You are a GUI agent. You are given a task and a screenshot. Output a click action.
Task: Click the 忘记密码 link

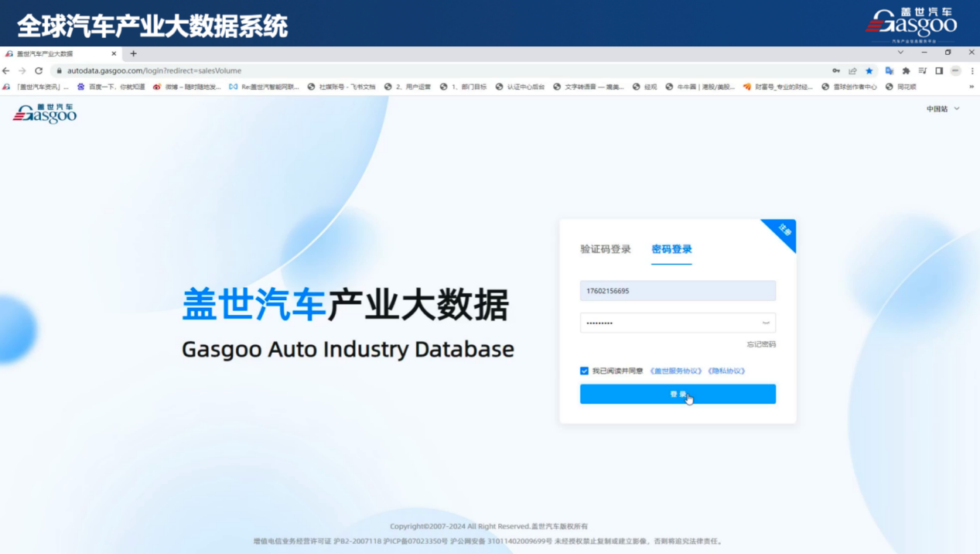tap(761, 344)
